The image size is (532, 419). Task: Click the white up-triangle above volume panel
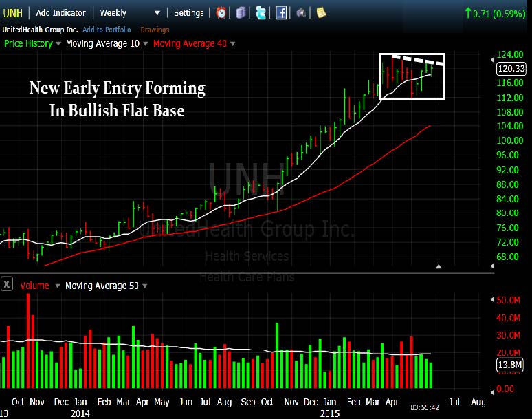439,266
